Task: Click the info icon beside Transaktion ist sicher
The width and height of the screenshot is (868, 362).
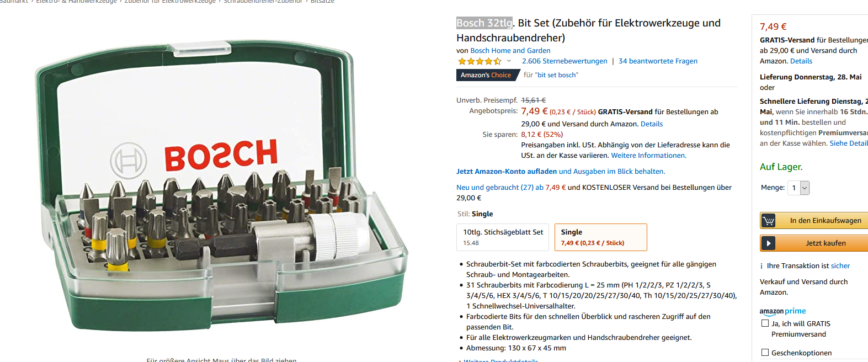Action: [x=762, y=266]
